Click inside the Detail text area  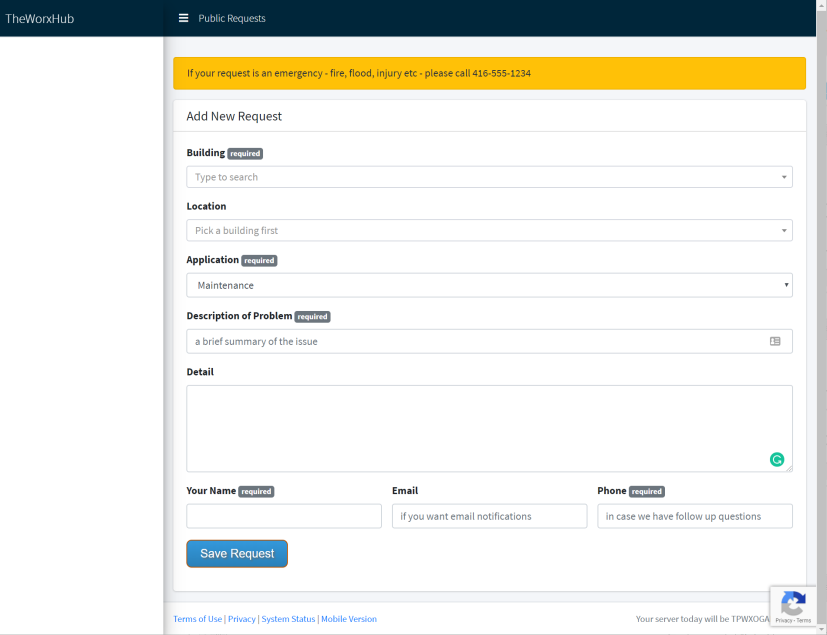pyautogui.click(x=489, y=428)
